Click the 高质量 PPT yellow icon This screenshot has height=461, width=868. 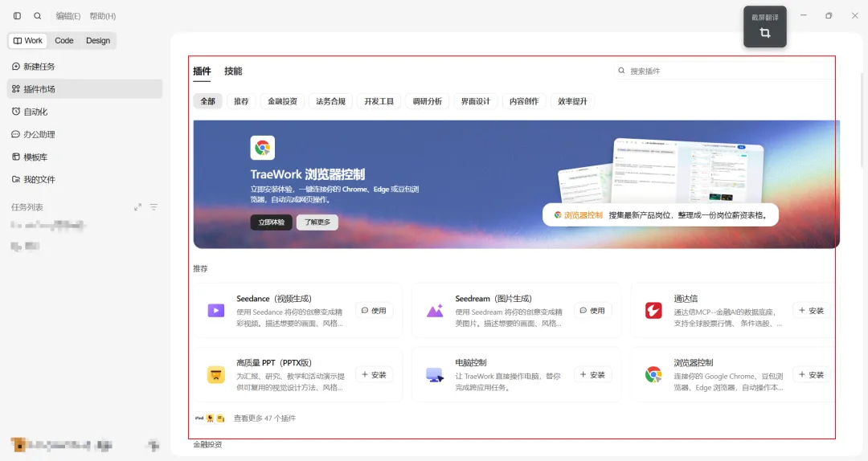[x=216, y=375]
